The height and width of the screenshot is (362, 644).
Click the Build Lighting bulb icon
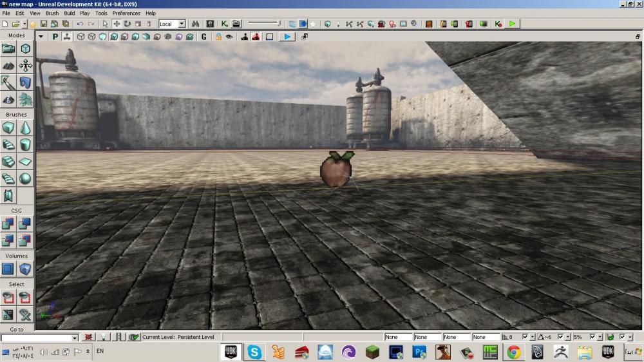coord(337,24)
